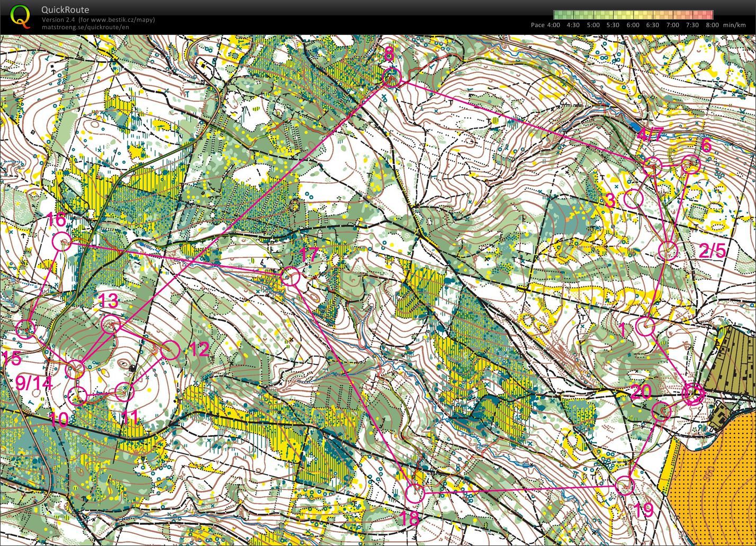The image size is (756, 546).
Task: Click the control circle numbered 15
Action: pyautogui.click(x=25, y=329)
